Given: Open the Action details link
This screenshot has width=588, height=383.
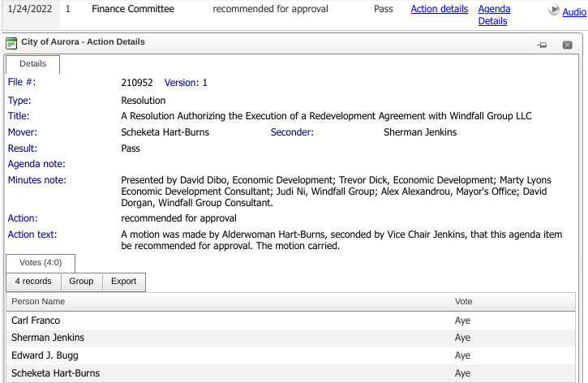Looking at the screenshot, I should (x=439, y=9).
